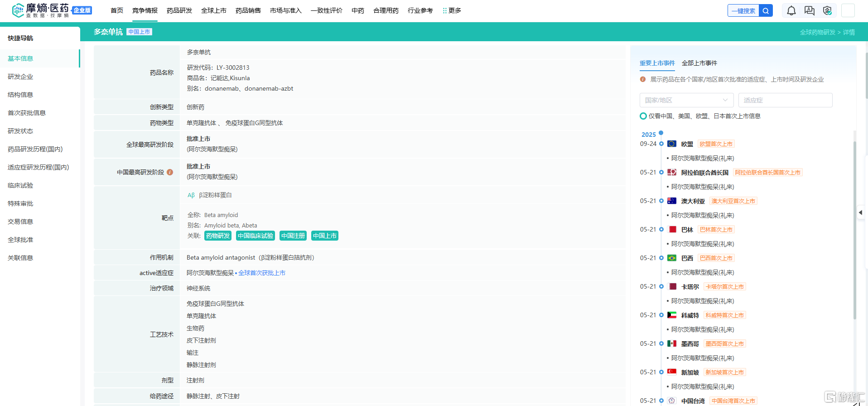Viewport: 868px width, 406px height.
Task: Expand the 更多 navigation menu
Action: [x=452, y=10]
